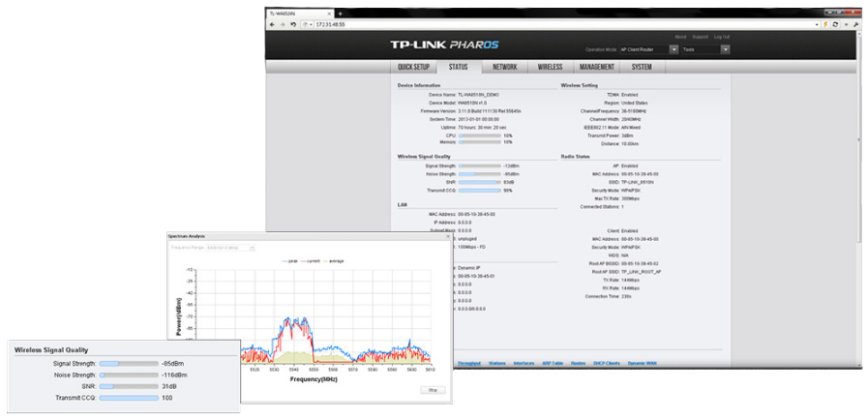
Task: Click the About link
Action: click(x=680, y=37)
